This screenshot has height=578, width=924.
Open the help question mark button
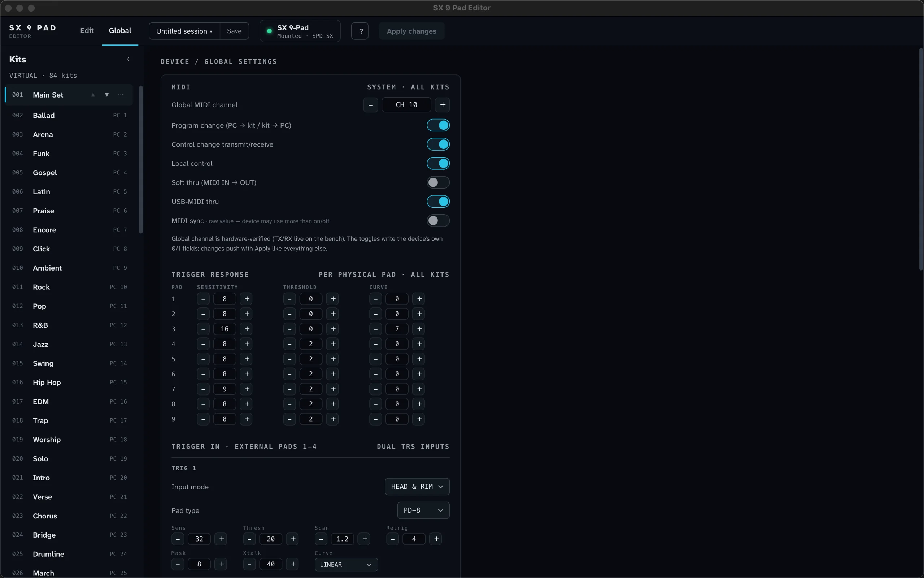click(x=359, y=31)
